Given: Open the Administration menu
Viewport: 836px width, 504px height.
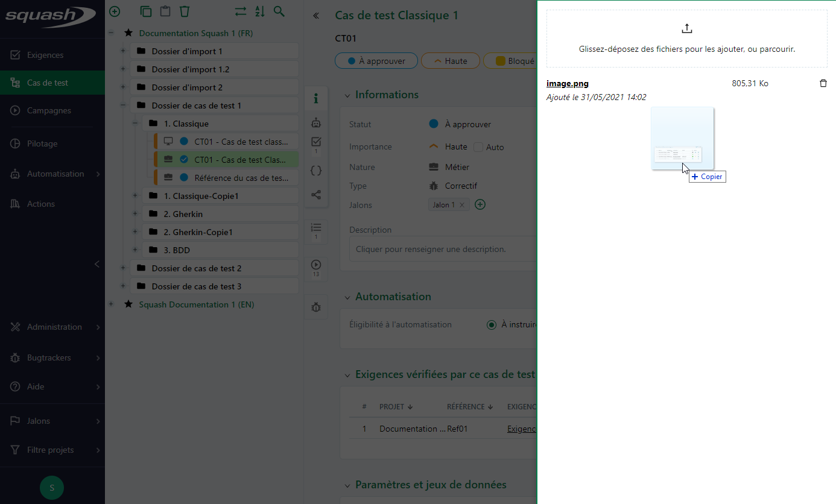Looking at the screenshot, I should (54, 327).
